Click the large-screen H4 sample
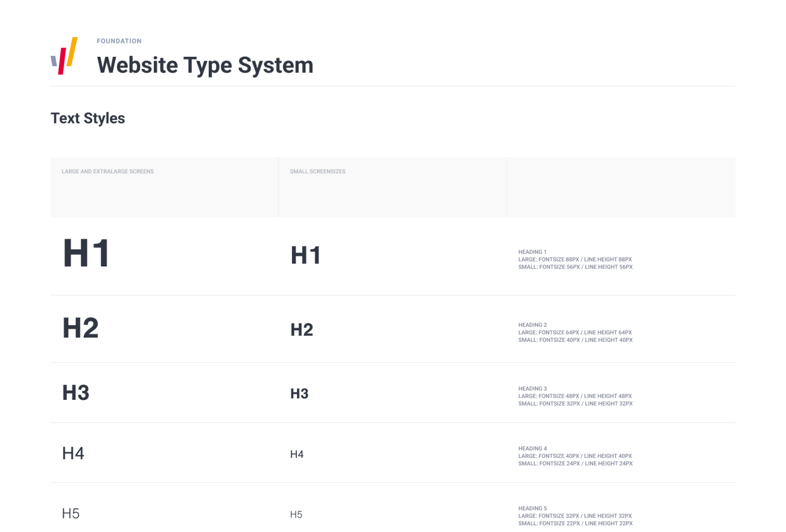Screen dimensions: 786x532 point(73,453)
